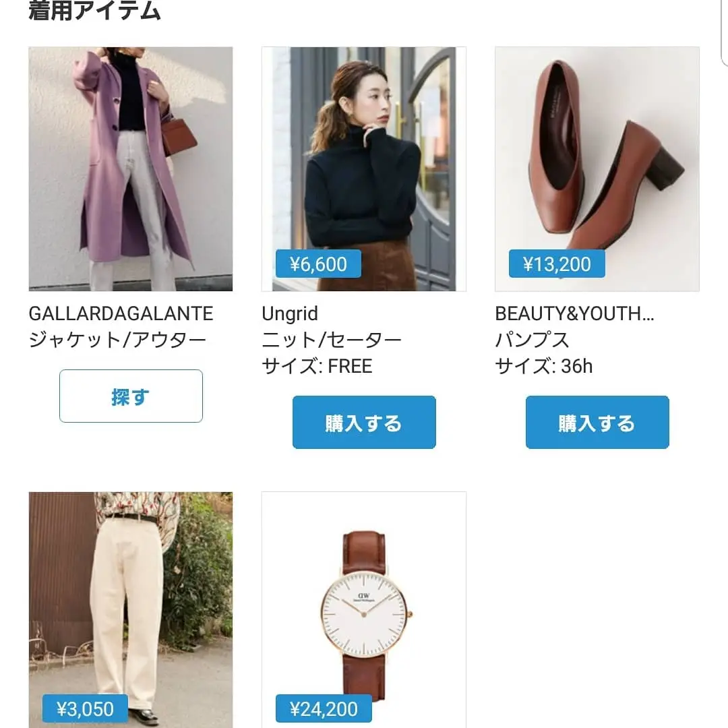The width and height of the screenshot is (728, 728).
Task: Open the GALLARDAGALANTE brand link
Action: (x=121, y=313)
